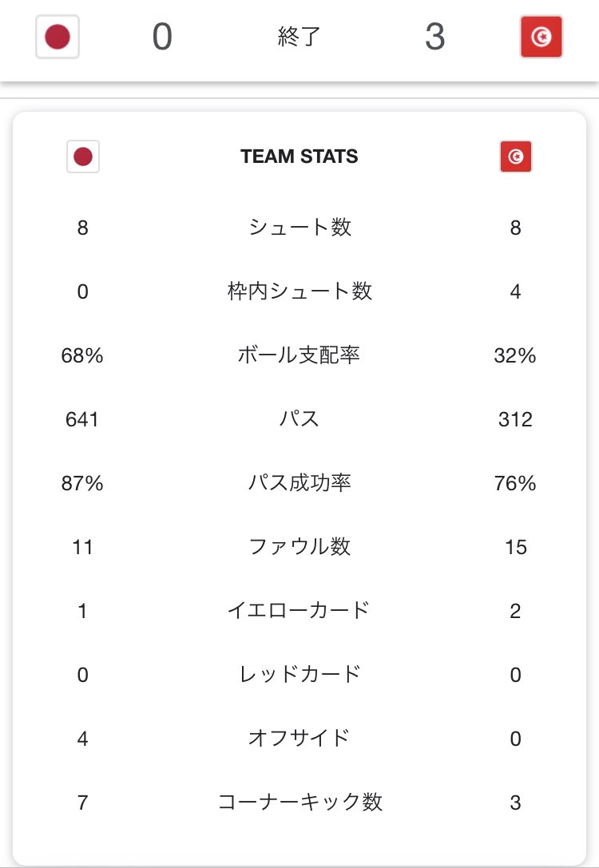Screen dimensions: 599x868
Task: Click the イエローカード stat label
Action: (x=299, y=611)
